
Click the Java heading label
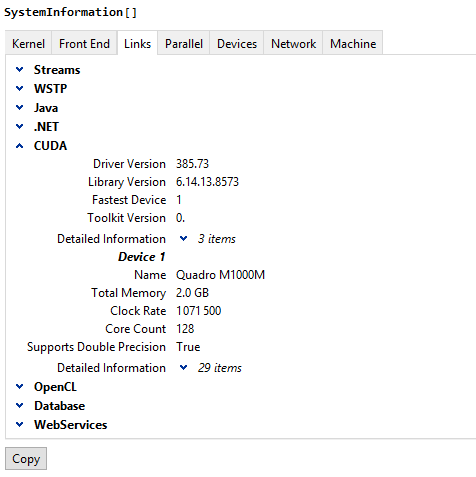point(46,108)
